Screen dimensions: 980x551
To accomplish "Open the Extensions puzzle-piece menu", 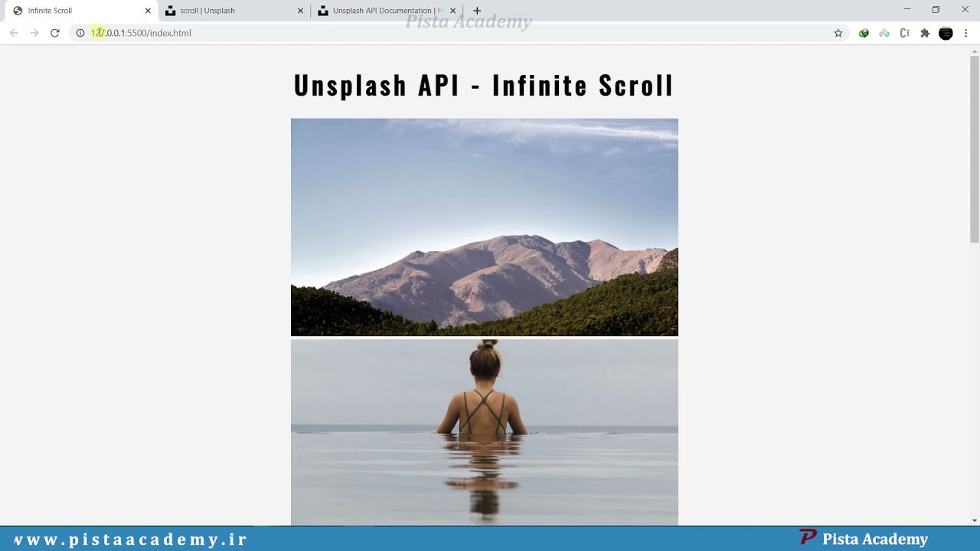I will click(x=925, y=33).
